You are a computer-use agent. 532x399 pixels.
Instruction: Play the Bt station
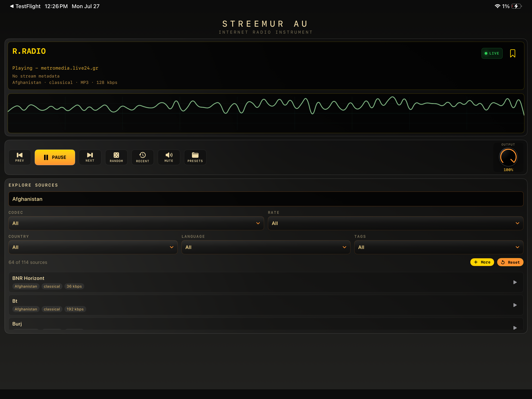pos(515,305)
